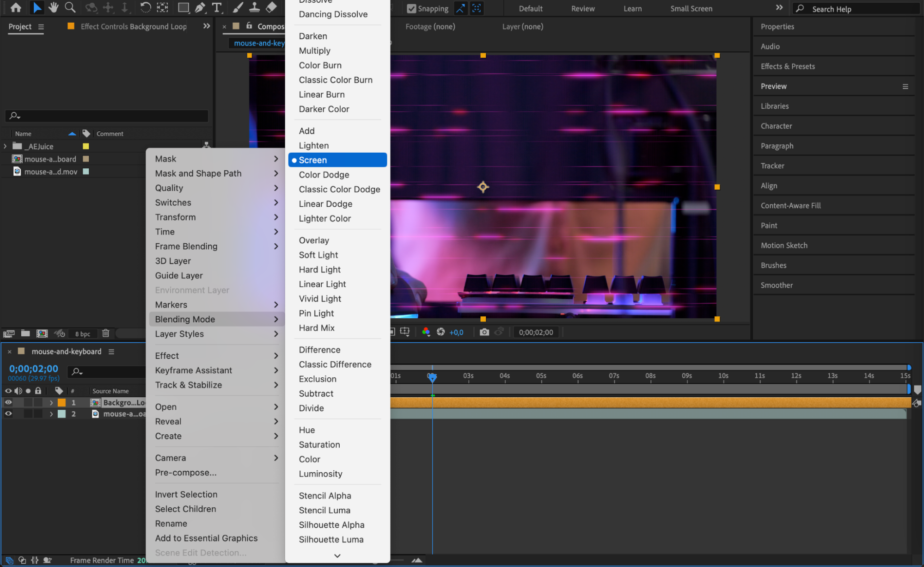The width and height of the screenshot is (924, 567).
Task: Take a snapshot with the camera icon
Action: pyautogui.click(x=484, y=332)
